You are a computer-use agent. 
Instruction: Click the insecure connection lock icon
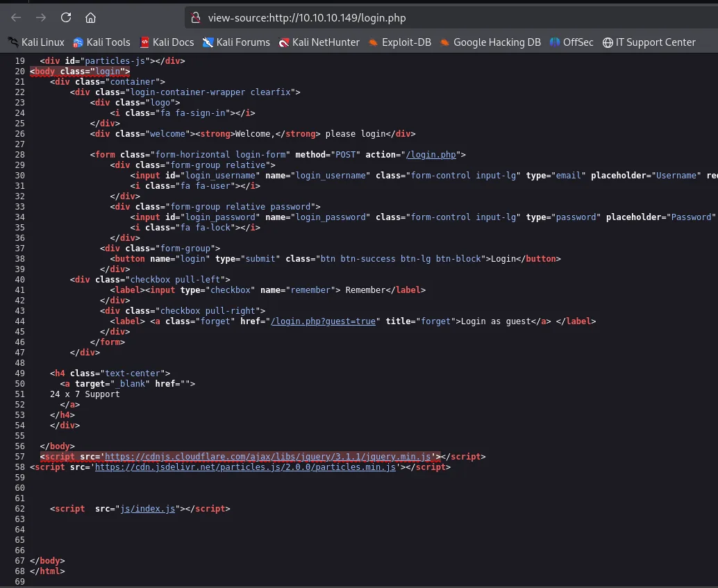[196, 18]
